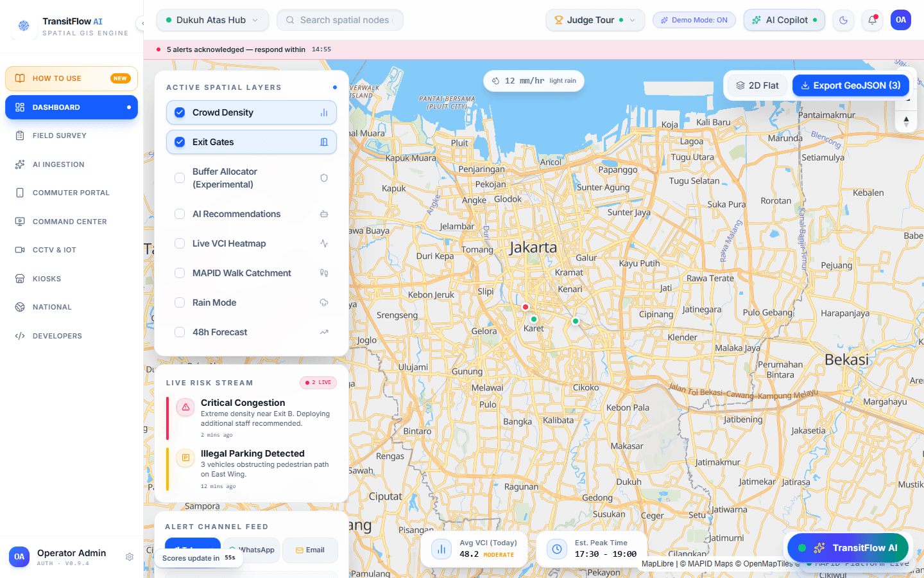Click the MAPID Walk Catchment footprints icon

(x=324, y=273)
